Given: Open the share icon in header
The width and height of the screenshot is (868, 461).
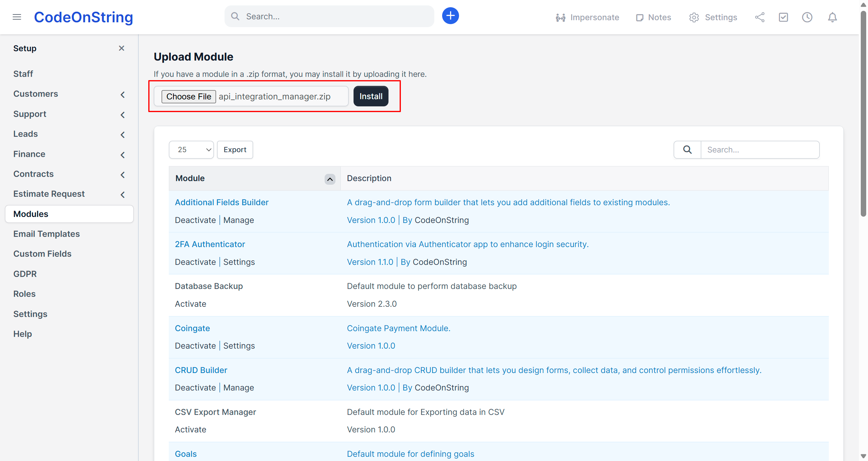Looking at the screenshot, I should (759, 17).
